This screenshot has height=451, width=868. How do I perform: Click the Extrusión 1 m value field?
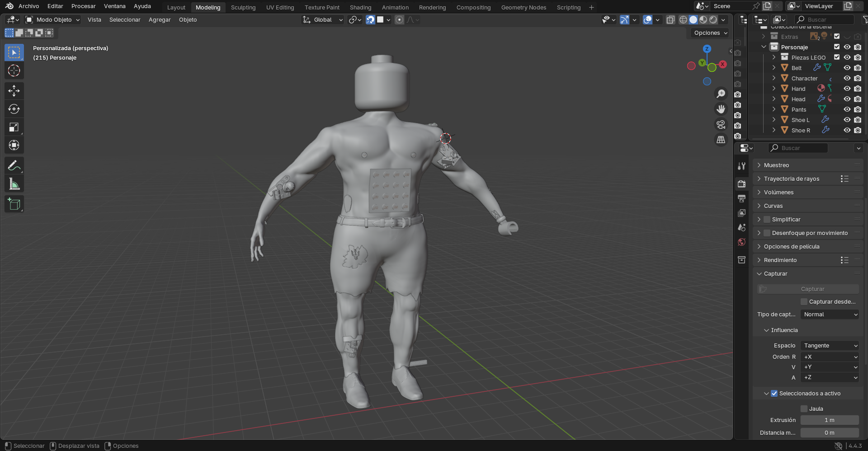(x=830, y=420)
